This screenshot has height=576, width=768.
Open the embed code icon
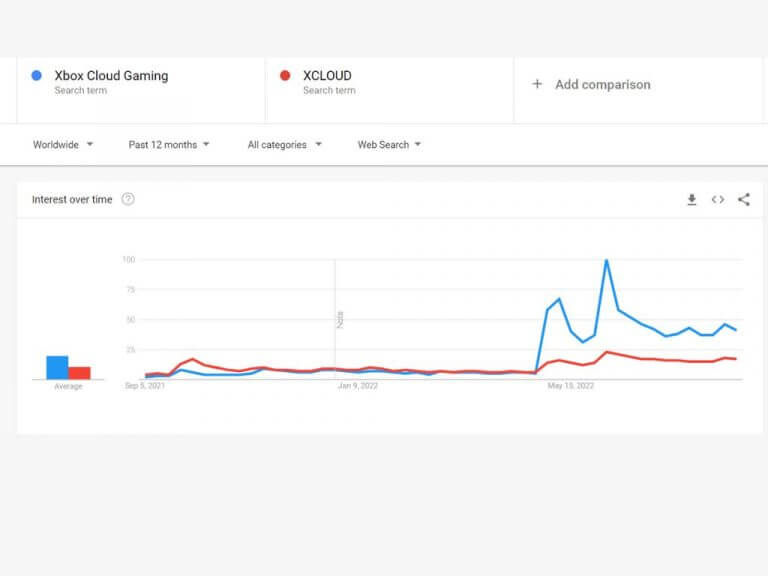pos(718,199)
